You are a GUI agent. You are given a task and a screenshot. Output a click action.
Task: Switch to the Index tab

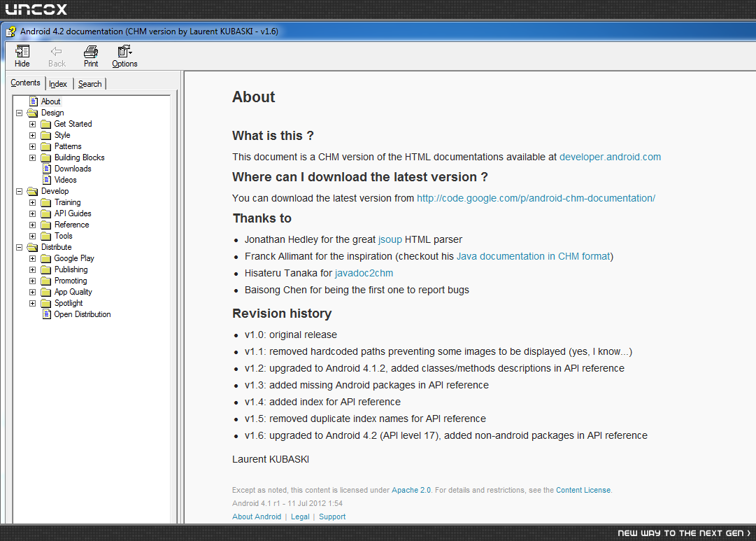58,84
